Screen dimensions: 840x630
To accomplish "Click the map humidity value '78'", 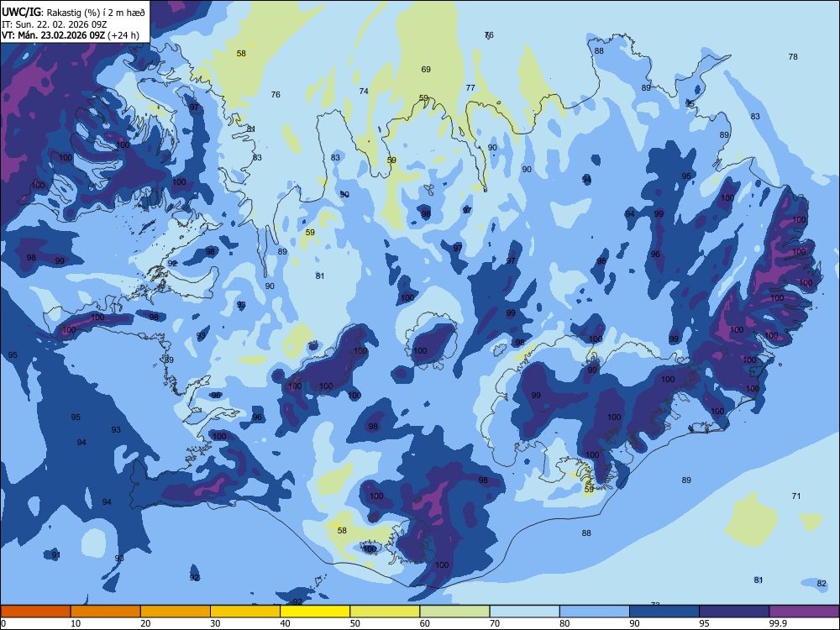I will pyautogui.click(x=794, y=56).
